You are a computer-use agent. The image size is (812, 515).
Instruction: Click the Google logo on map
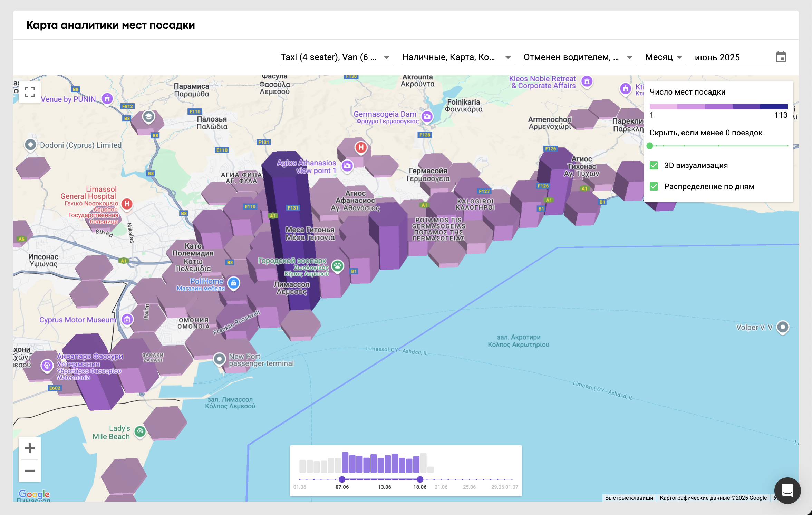34,494
